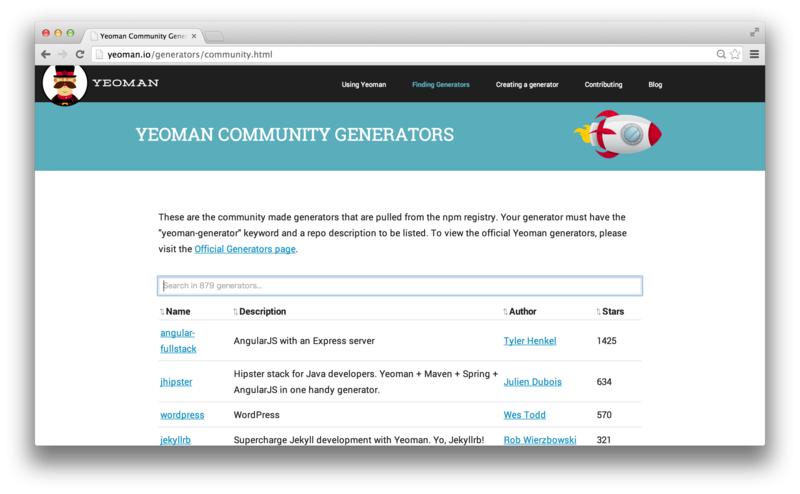Click the 'Hipster stack for Java developers' description
The image size is (800, 494).
365,382
